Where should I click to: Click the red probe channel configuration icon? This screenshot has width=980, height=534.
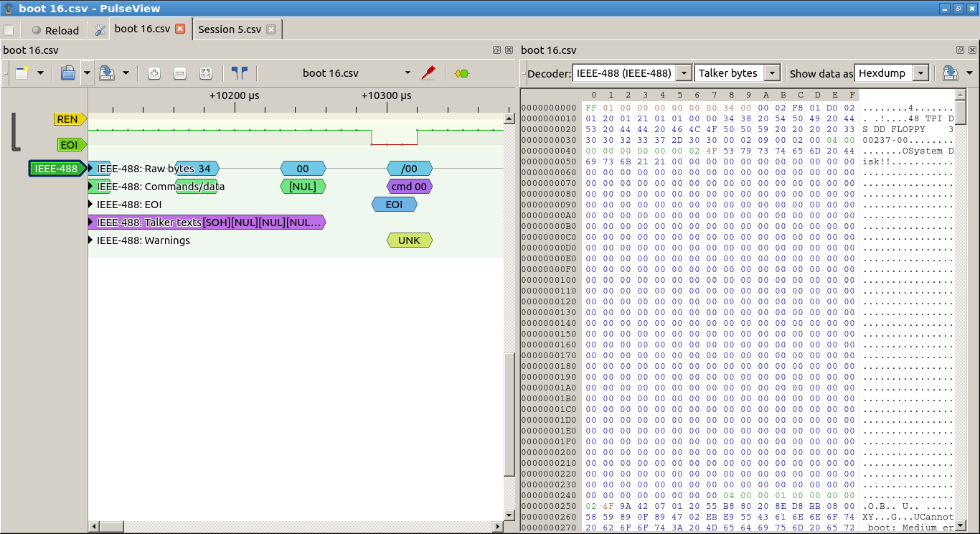pos(428,73)
